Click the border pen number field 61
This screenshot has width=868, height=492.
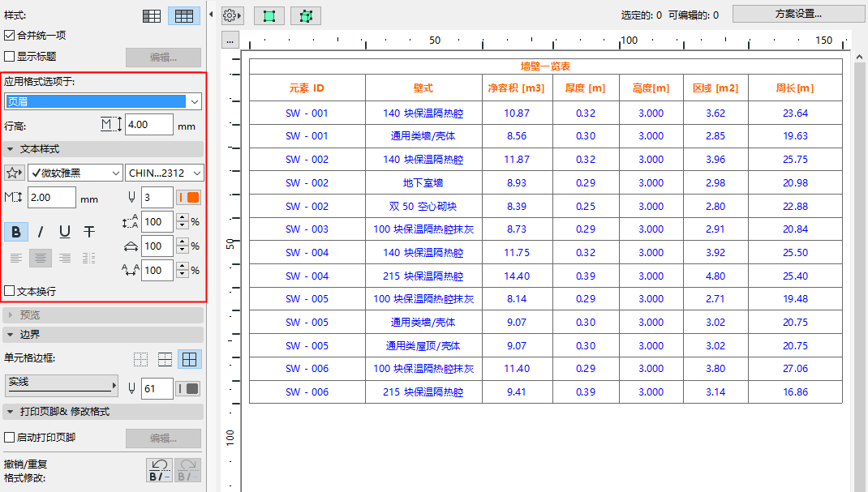[157, 388]
